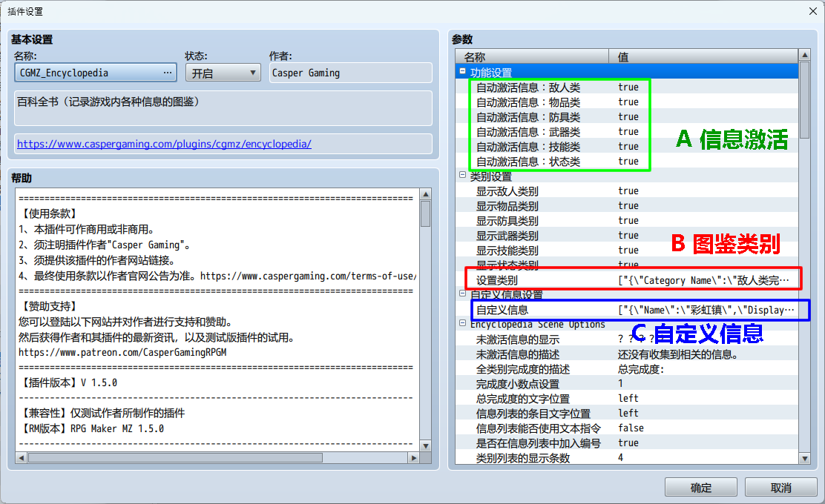This screenshot has width=825, height=504.
Task: Click the CGMZ_Encyclopedia name field
Action: (95, 73)
